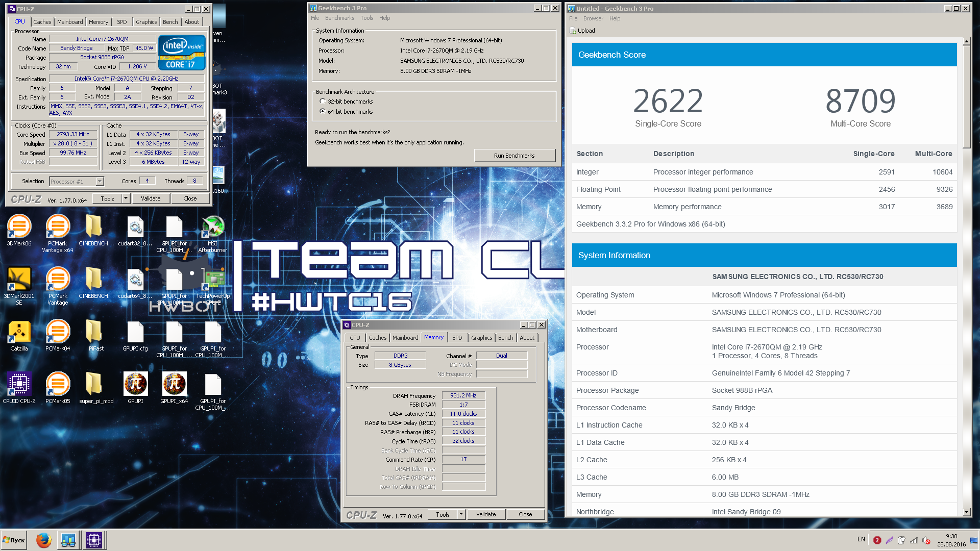
Task: Select 64-bit benchmarks option
Action: tap(322, 111)
